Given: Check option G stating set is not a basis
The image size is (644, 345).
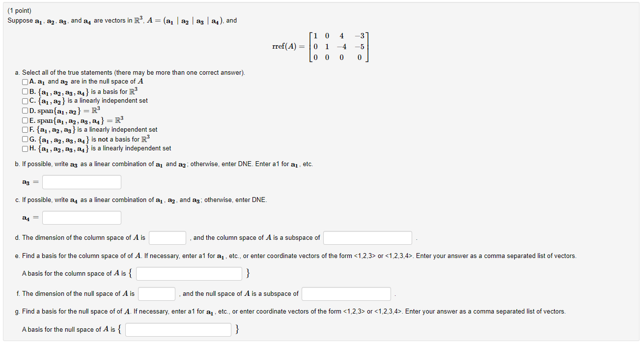Looking at the screenshot, I should [x=24, y=139].
